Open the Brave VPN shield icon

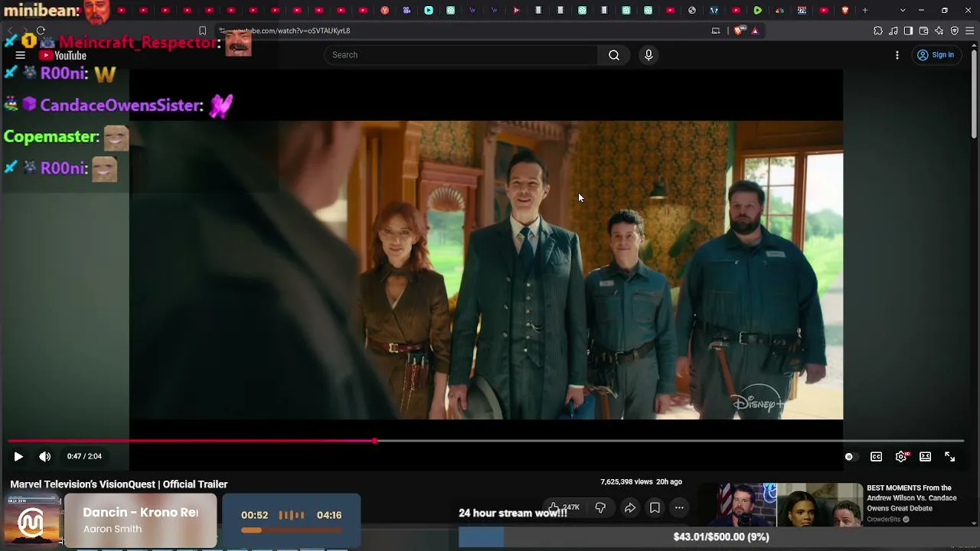pos(955,31)
